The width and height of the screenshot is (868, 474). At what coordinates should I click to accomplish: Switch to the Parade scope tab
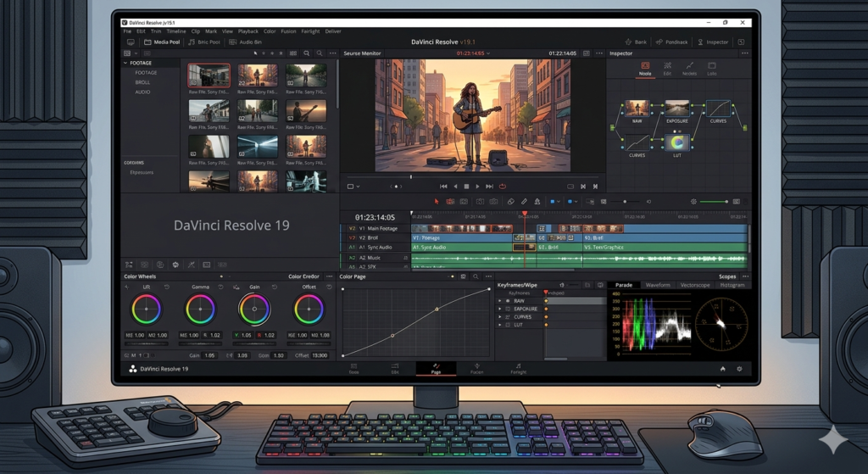[x=624, y=285]
